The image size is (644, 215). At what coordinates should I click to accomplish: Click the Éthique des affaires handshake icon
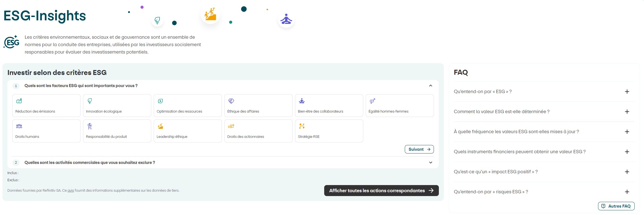pyautogui.click(x=231, y=101)
